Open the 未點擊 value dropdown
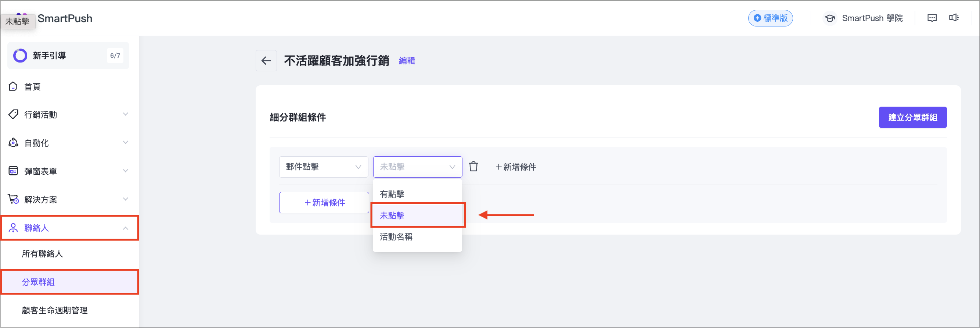The image size is (980, 328). pos(417,167)
